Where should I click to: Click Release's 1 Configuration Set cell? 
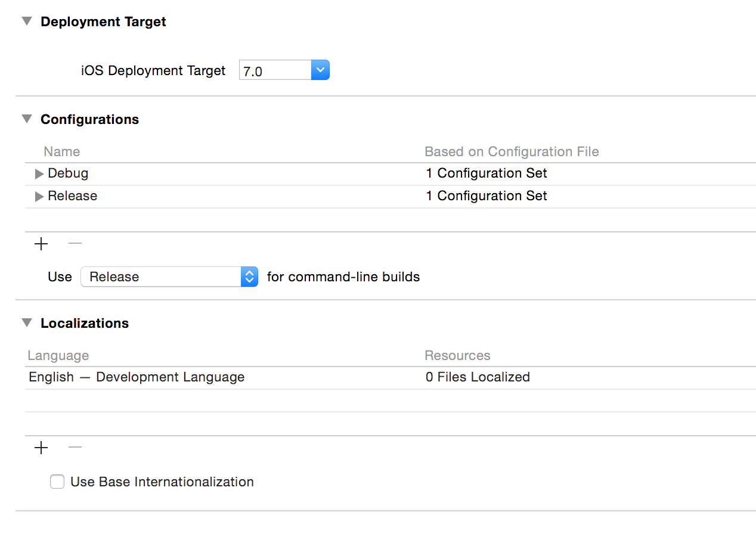click(x=487, y=196)
